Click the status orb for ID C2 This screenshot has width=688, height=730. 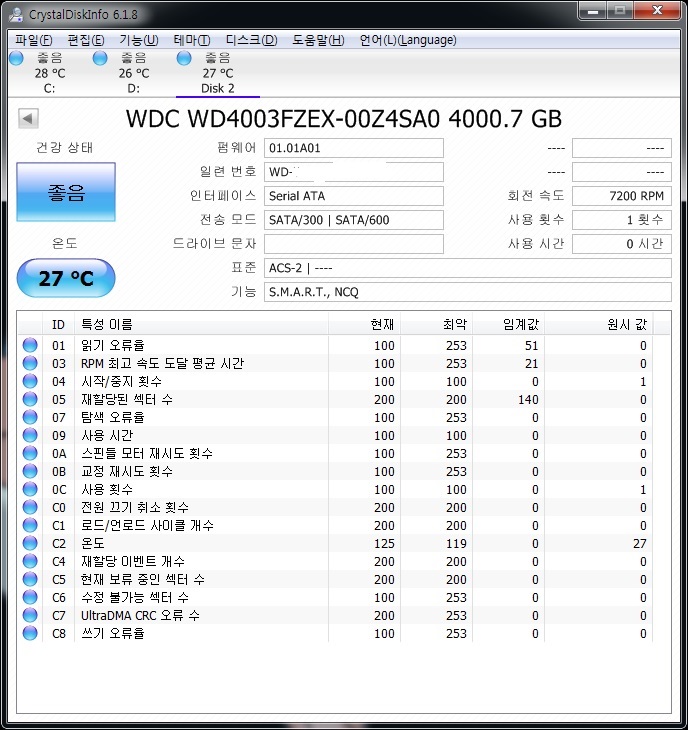tap(30, 543)
